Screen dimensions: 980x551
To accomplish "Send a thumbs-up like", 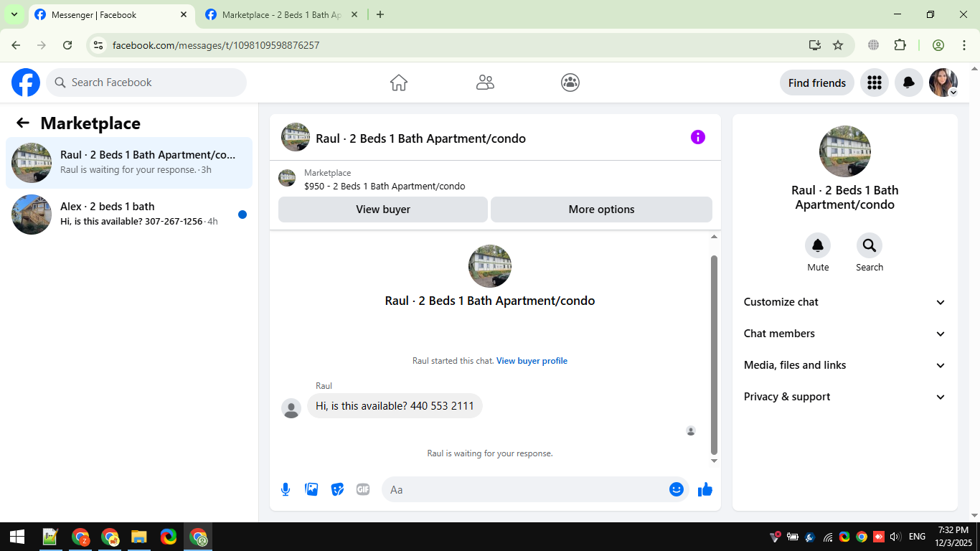I will coord(705,489).
